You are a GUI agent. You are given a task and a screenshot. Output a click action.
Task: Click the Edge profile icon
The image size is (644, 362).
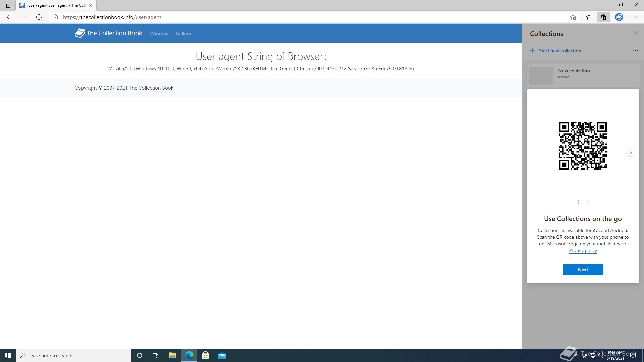click(619, 17)
